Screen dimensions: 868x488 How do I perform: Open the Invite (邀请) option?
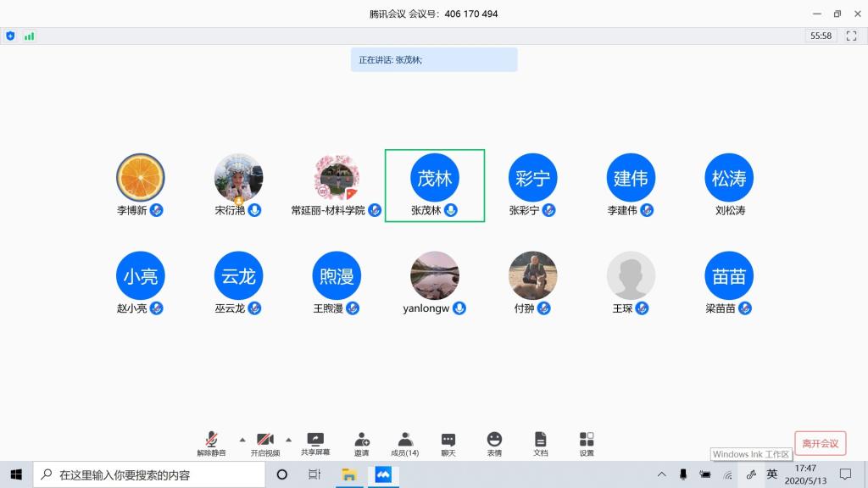click(x=362, y=439)
